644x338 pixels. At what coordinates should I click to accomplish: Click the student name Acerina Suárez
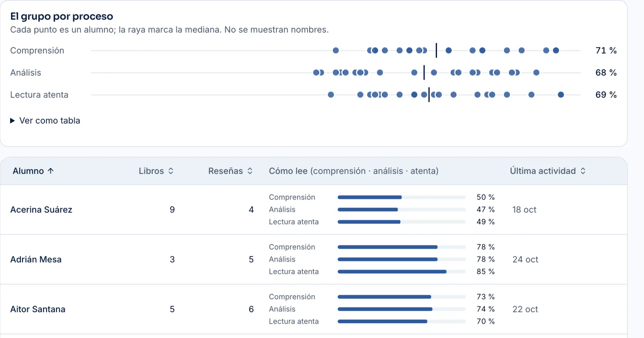coord(41,210)
